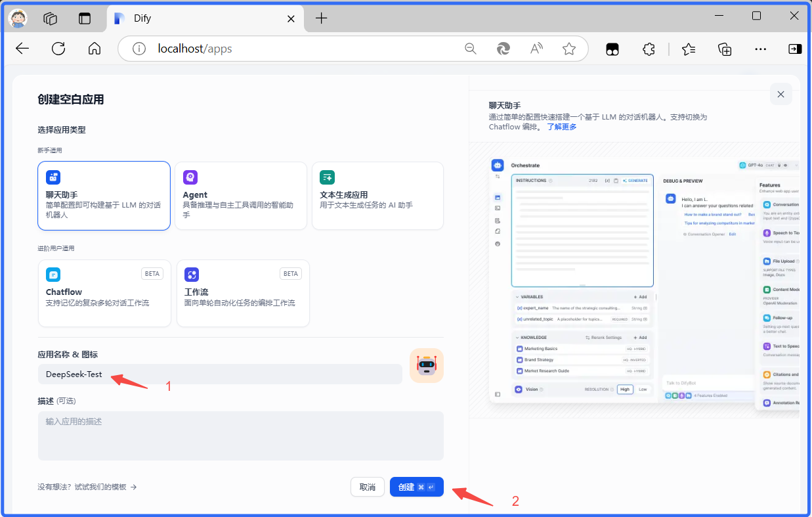Click the 进阶用户适用 section label
Image resolution: width=812 pixels, height=517 pixels.
[x=56, y=248]
